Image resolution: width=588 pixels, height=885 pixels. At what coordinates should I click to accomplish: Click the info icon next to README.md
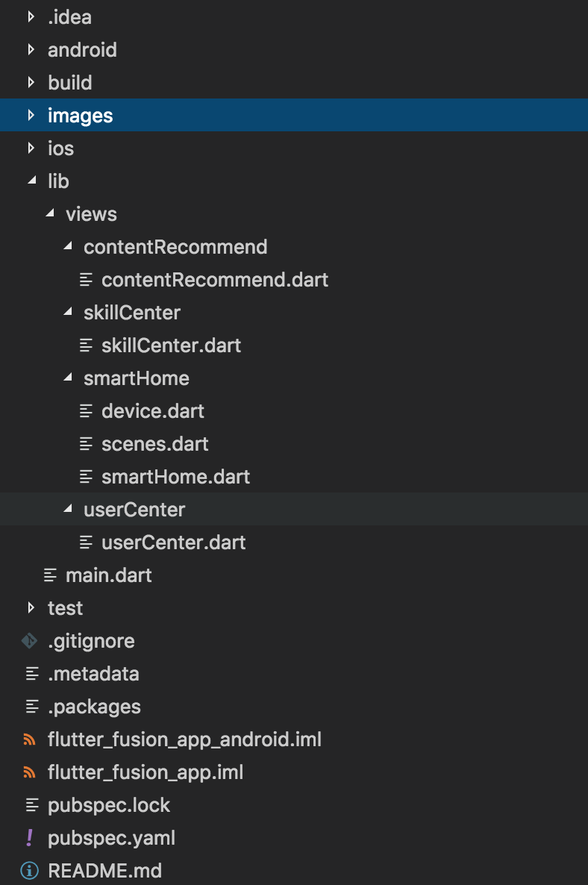pos(29,870)
